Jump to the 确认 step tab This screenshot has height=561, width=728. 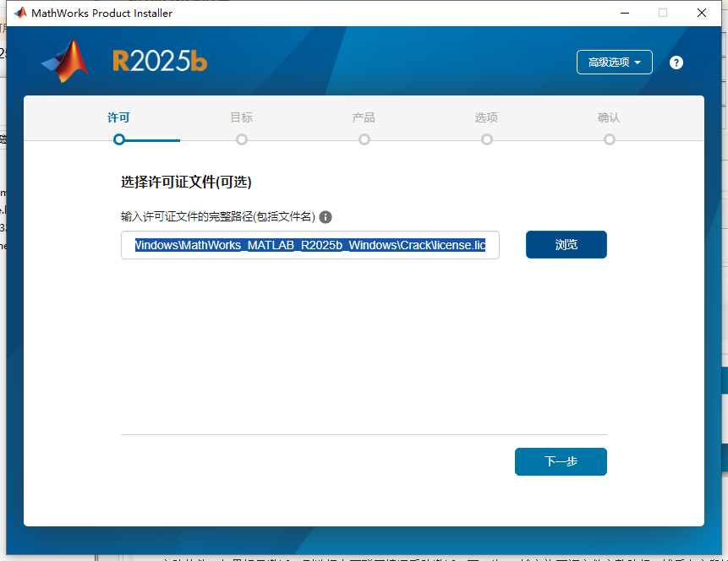tap(610, 118)
